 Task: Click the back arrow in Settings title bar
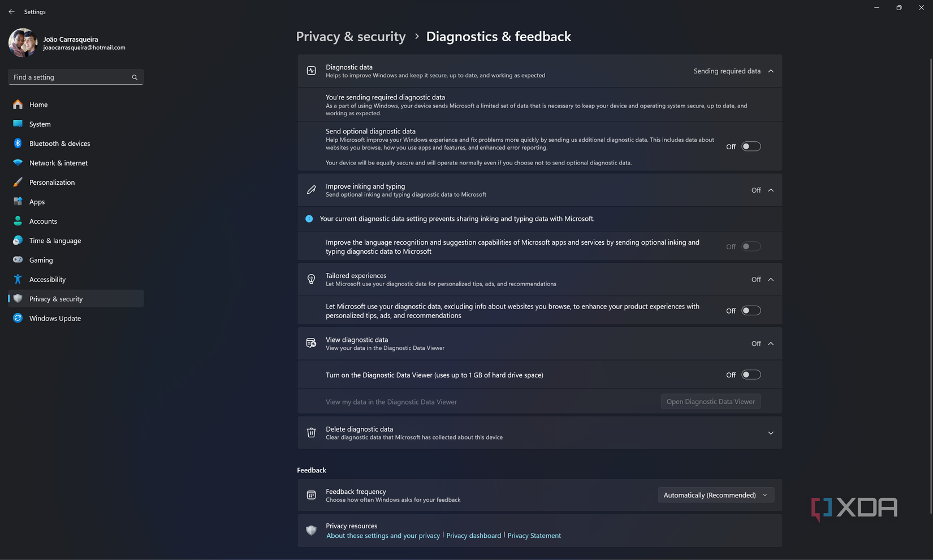click(x=11, y=11)
